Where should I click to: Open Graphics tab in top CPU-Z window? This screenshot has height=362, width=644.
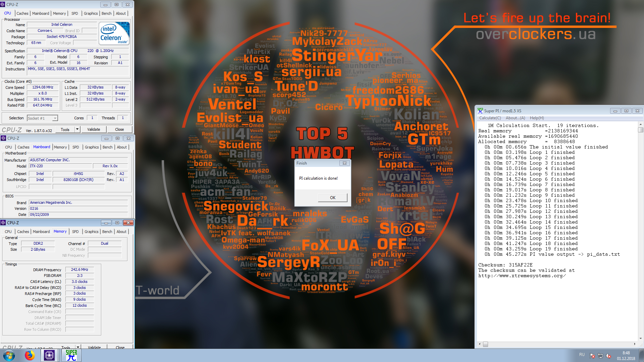91,13
